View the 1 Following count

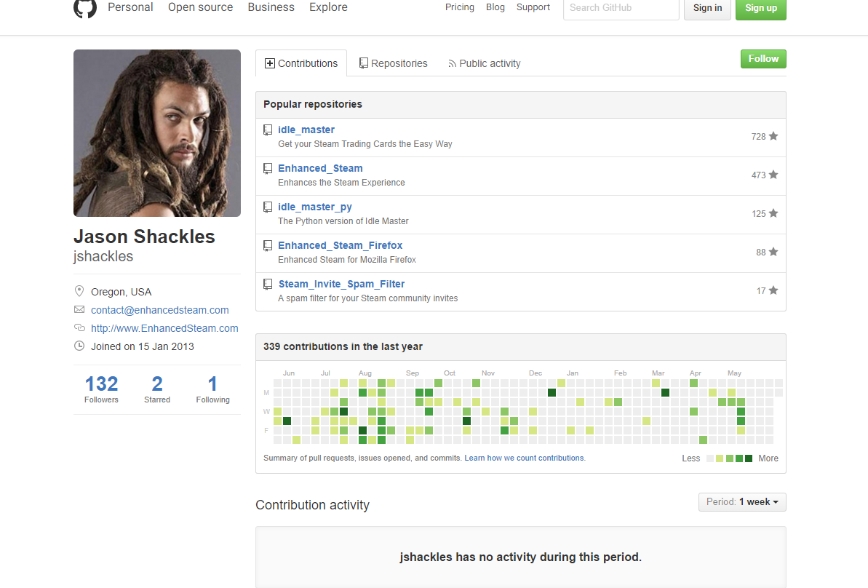click(x=212, y=389)
